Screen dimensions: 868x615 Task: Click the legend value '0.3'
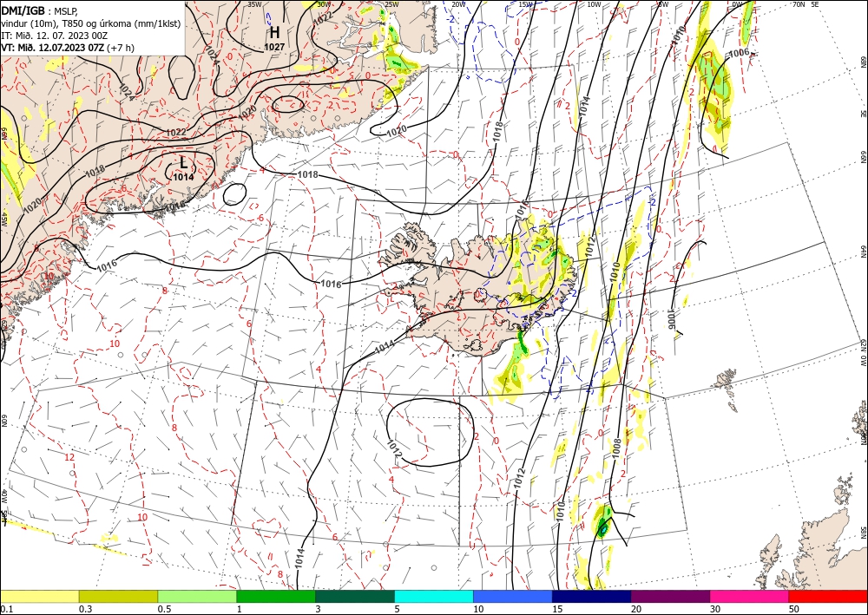pos(85,609)
